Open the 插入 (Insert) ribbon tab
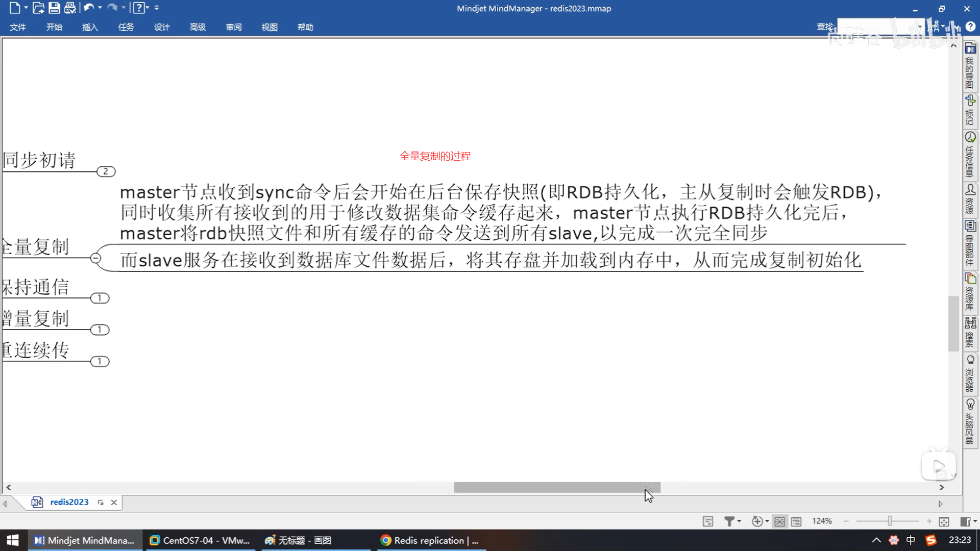980x551 pixels. [x=90, y=27]
